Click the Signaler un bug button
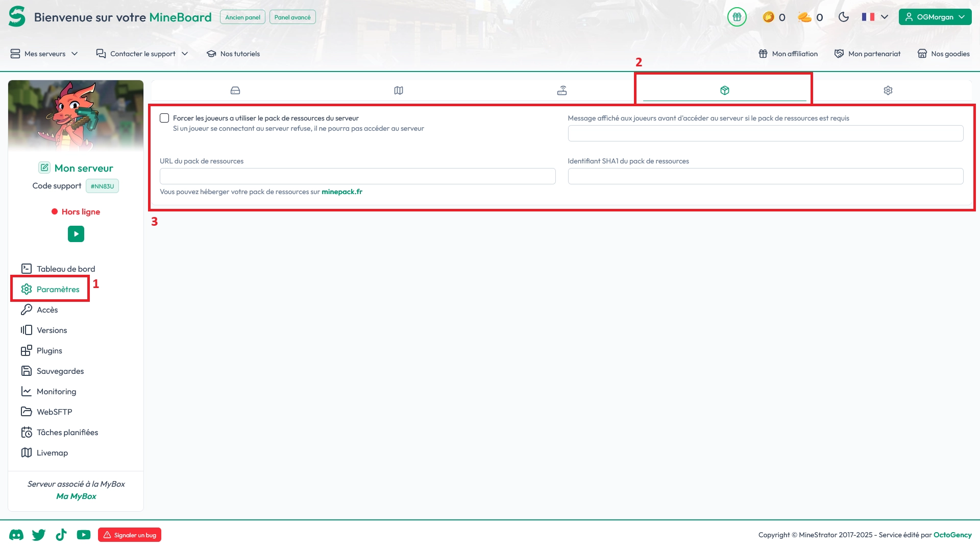 pos(130,535)
